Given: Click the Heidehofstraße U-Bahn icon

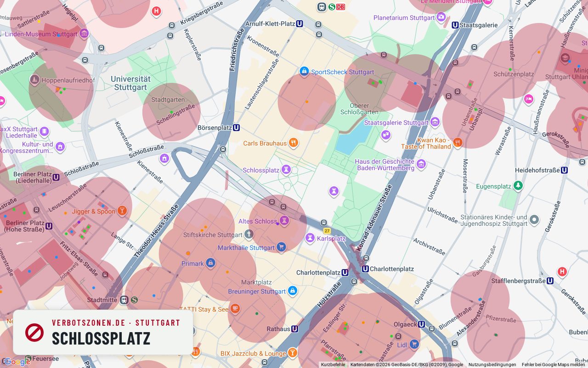Looking at the screenshot, I should [565, 170].
